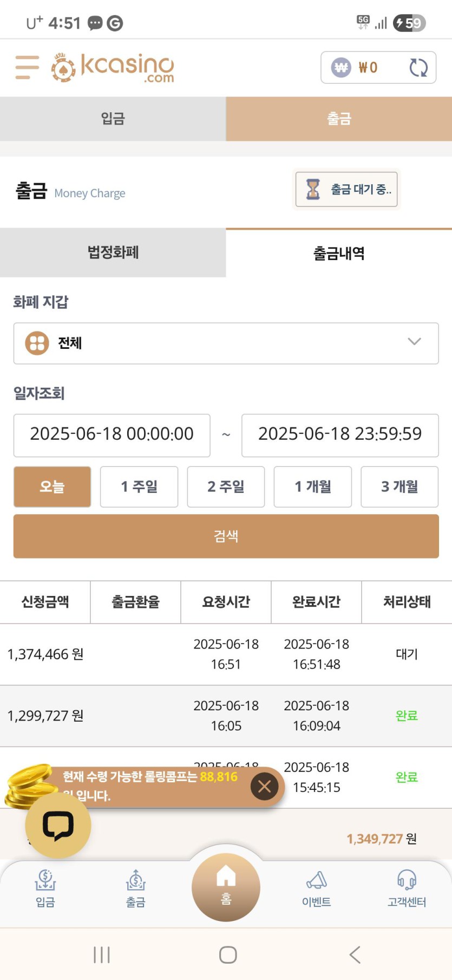Switch to the 법정화폐 tab
The height and width of the screenshot is (980, 452).
[x=113, y=252]
